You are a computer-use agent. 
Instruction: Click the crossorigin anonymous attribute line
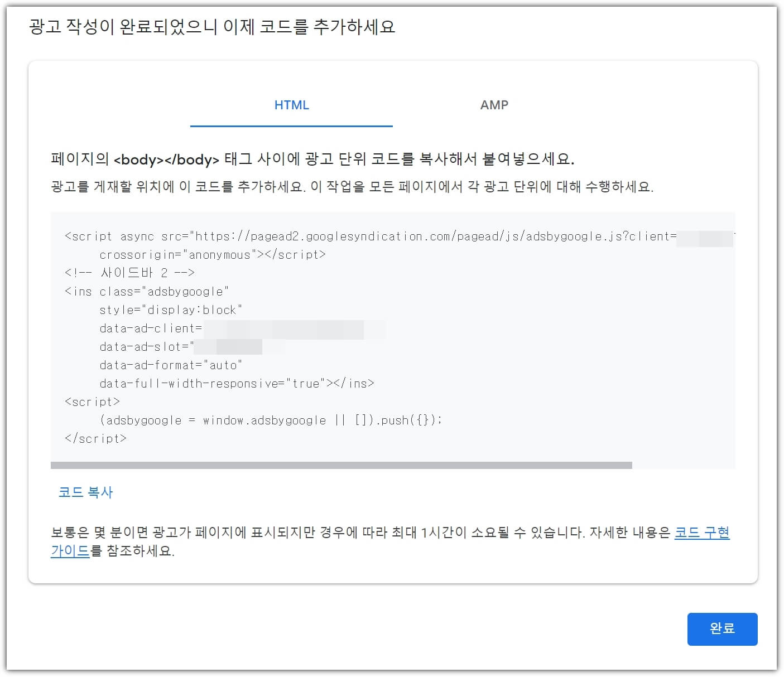coord(213,254)
